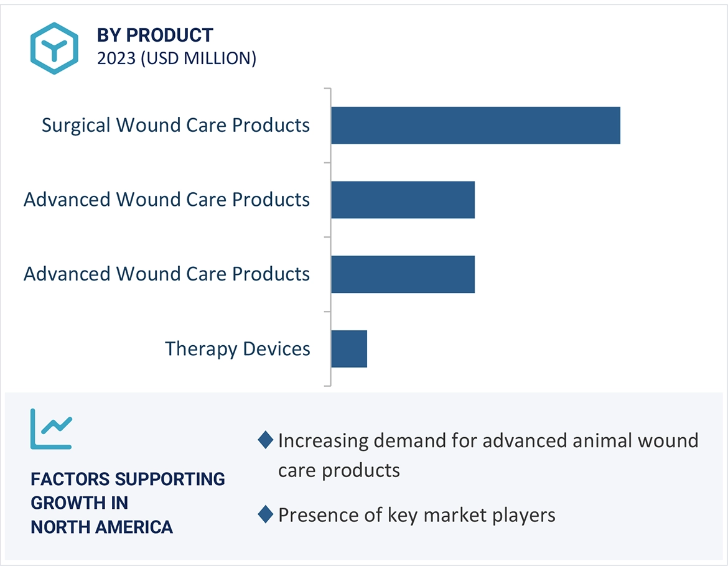Click the Advanced Wound Care Products label just below Surgical
This screenshot has width=728, height=566.
(x=167, y=200)
